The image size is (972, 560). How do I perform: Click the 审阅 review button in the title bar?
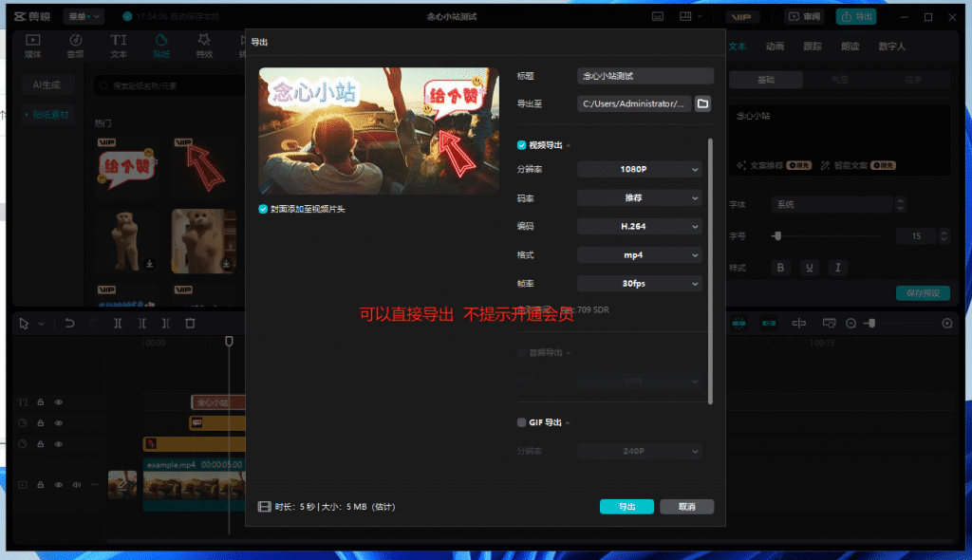805,17
